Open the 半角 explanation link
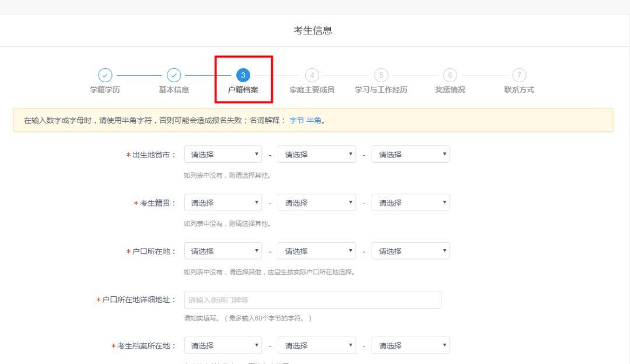630x364 pixels. [x=314, y=121]
